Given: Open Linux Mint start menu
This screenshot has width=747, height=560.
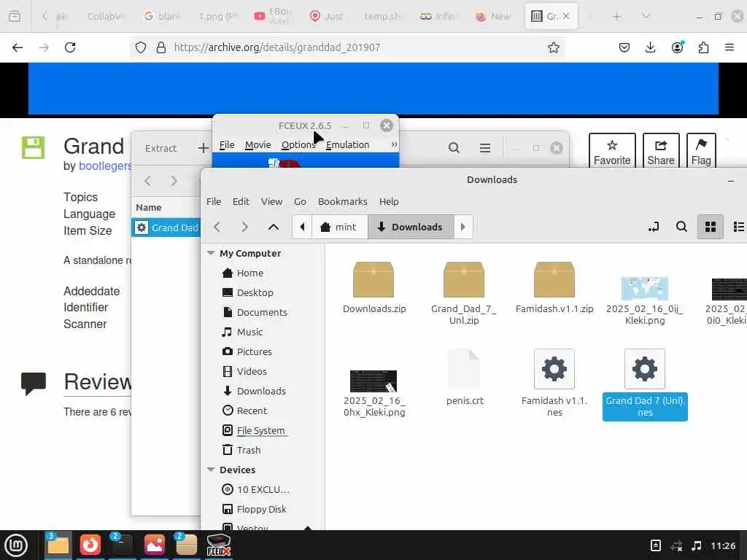Looking at the screenshot, I should [16, 545].
